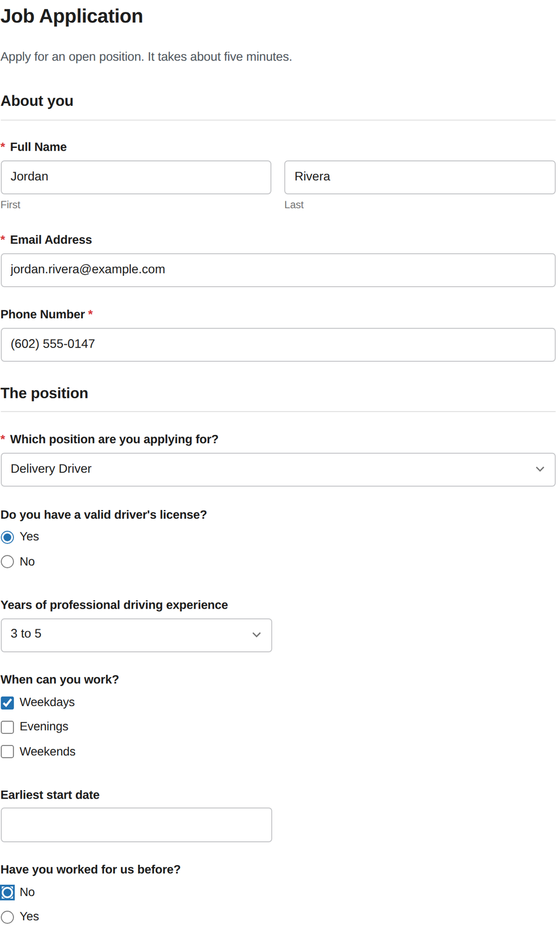
Task: Click the Job Application page heading
Action: coord(72,16)
